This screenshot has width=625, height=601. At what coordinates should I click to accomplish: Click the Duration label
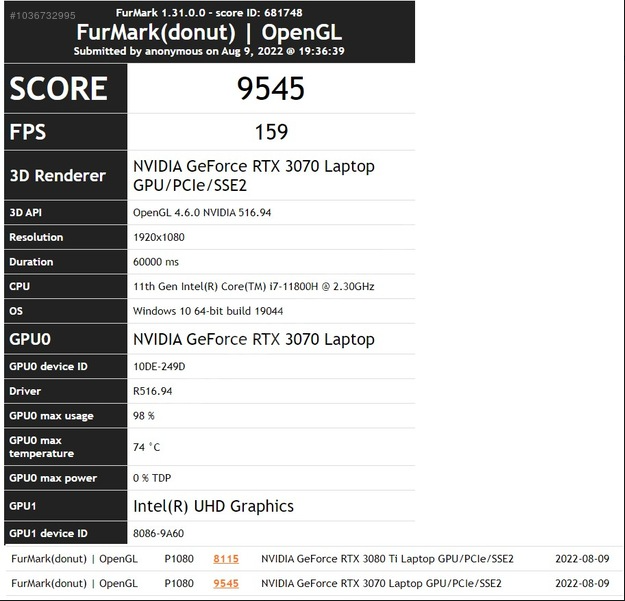pyautogui.click(x=31, y=262)
